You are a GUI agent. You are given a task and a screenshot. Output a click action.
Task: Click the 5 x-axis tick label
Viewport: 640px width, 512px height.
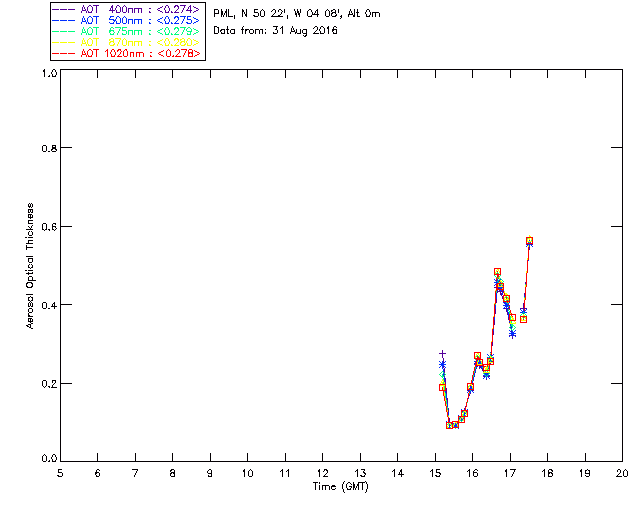coord(60,473)
